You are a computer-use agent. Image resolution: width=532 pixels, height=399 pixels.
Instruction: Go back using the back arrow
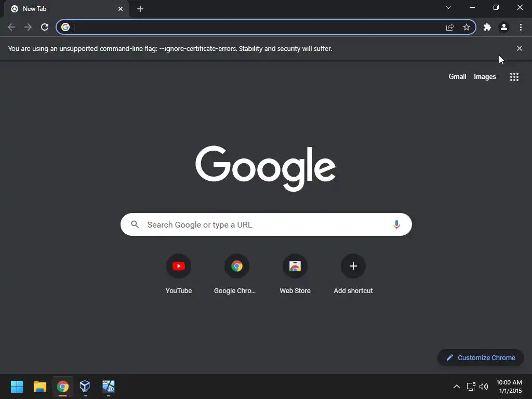(11, 27)
